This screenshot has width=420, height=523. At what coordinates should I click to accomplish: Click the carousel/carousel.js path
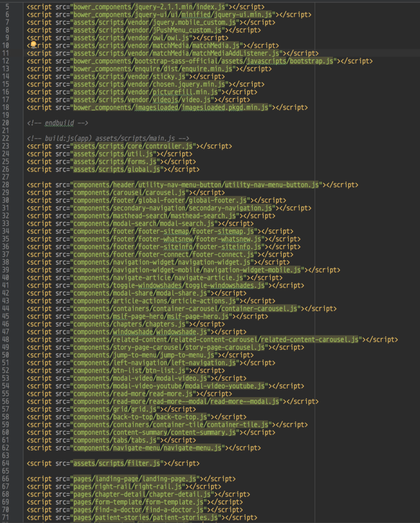pos(130,192)
